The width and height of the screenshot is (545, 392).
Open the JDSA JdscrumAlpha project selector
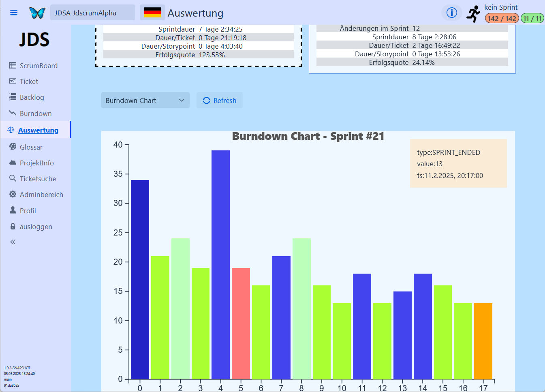point(93,13)
